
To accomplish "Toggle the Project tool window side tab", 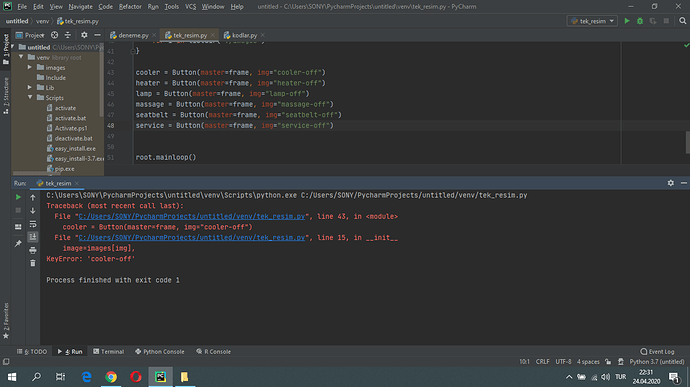I will [6, 49].
